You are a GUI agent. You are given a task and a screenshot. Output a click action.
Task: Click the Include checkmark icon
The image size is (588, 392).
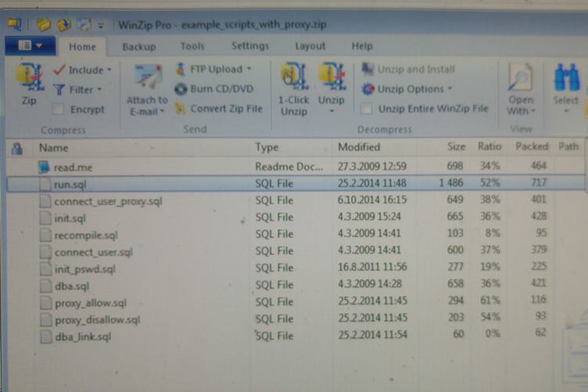pyautogui.click(x=59, y=70)
